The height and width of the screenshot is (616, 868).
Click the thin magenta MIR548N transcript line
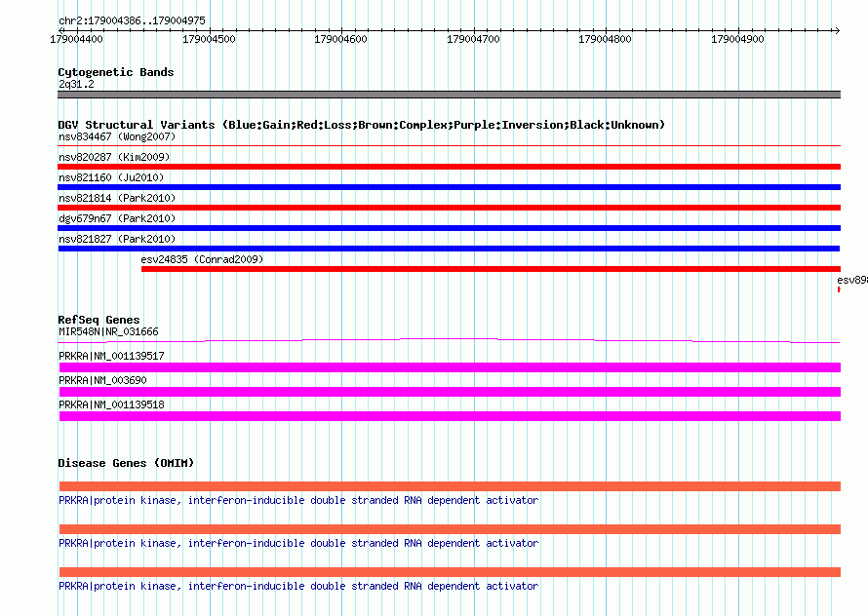[449, 340]
